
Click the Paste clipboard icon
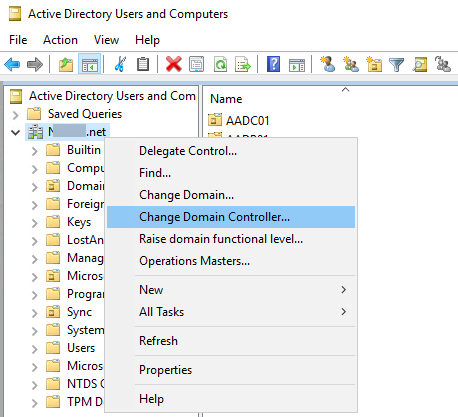pyautogui.click(x=143, y=64)
